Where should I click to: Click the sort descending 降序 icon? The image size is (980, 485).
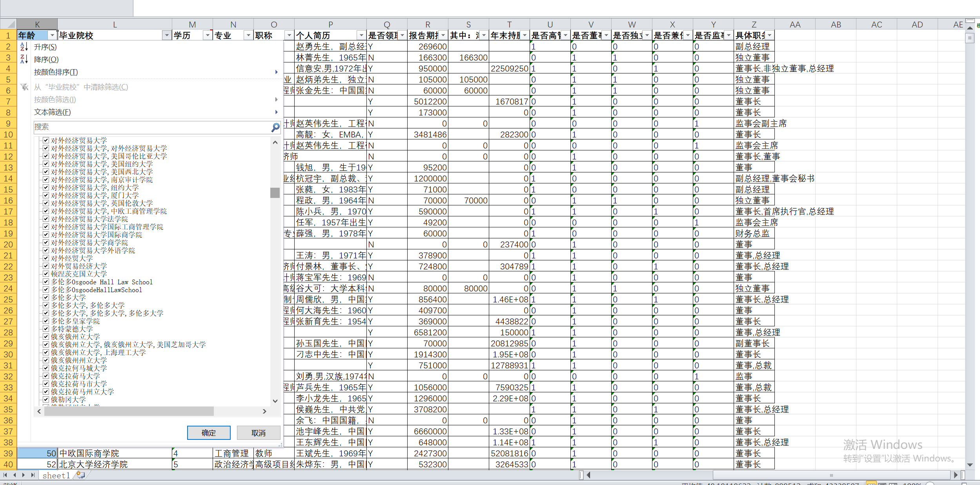click(x=24, y=59)
